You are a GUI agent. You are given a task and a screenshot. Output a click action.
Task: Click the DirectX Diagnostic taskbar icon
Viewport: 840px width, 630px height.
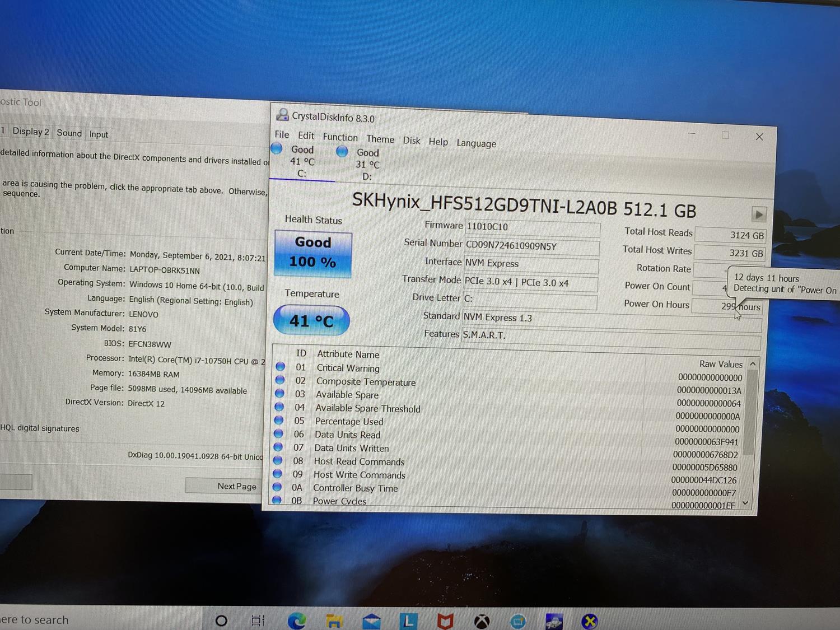[x=589, y=621]
